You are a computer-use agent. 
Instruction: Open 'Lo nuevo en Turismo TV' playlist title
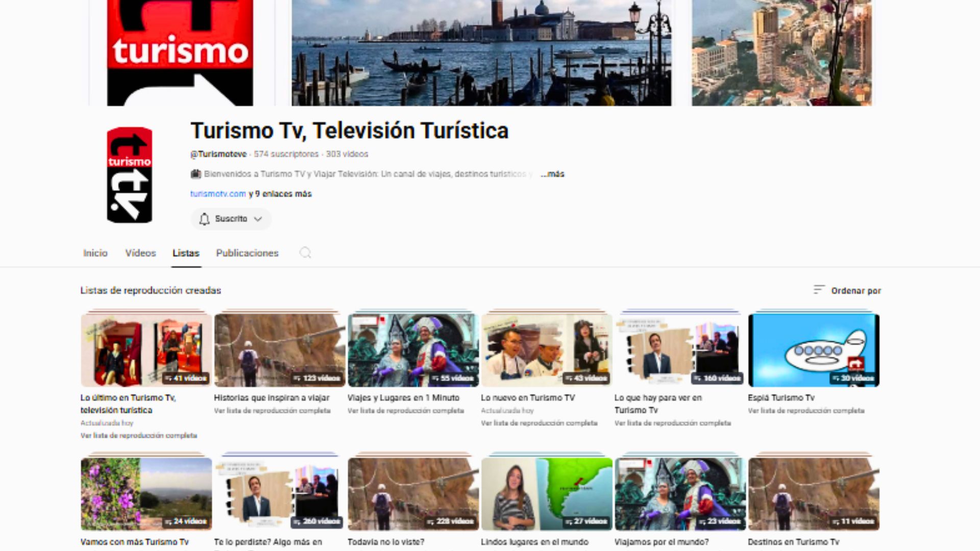(528, 397)
